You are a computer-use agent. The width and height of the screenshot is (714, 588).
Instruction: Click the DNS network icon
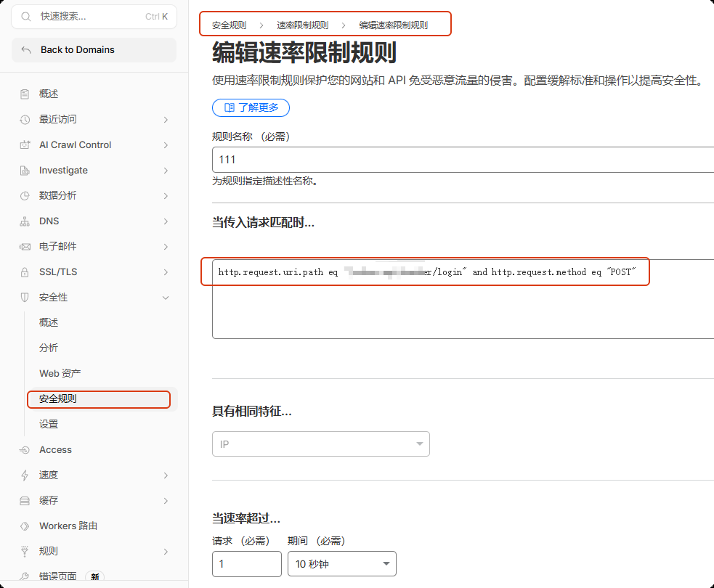[x=25, y=221]
